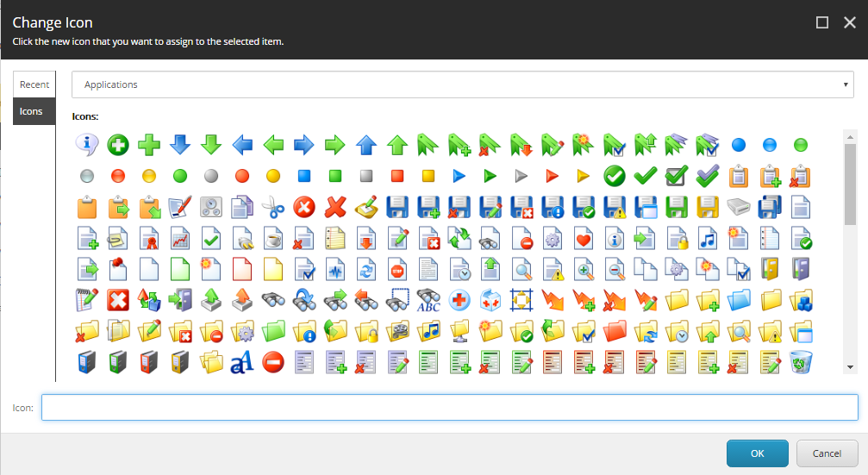The image size is (868, 475).
Task: Pick the blue up arrow icon
Action: pyautogui.click(x=366, y=145)
